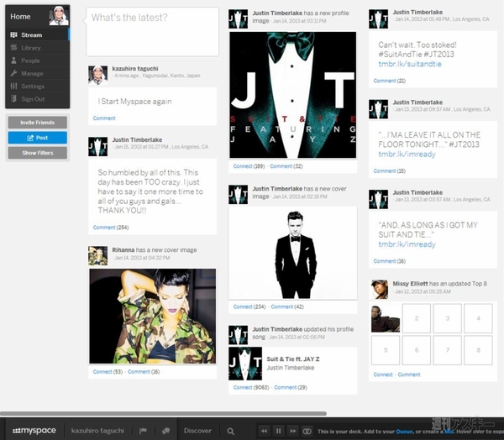The image size is (504, 440).
Task: Click Connect (9063) under profile song
Action: coord(251,387)
